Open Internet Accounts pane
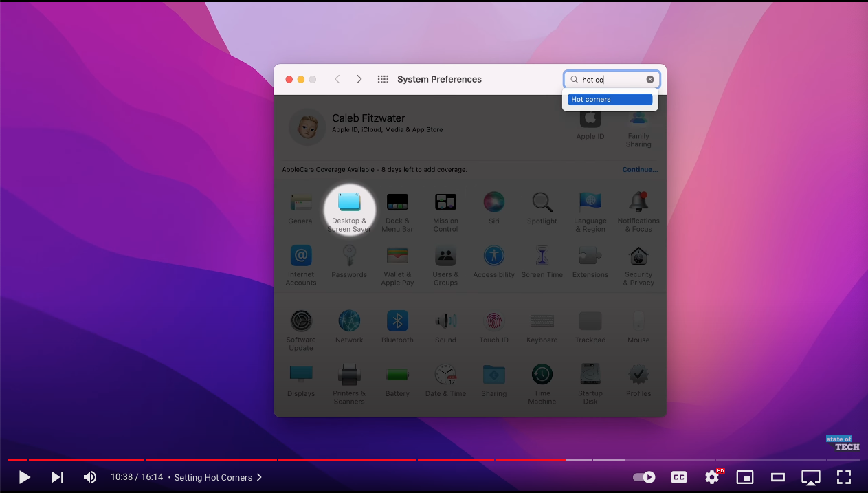The height and width of the screenshot is (493, 868). pyautogui.click(x=301, y=256)
